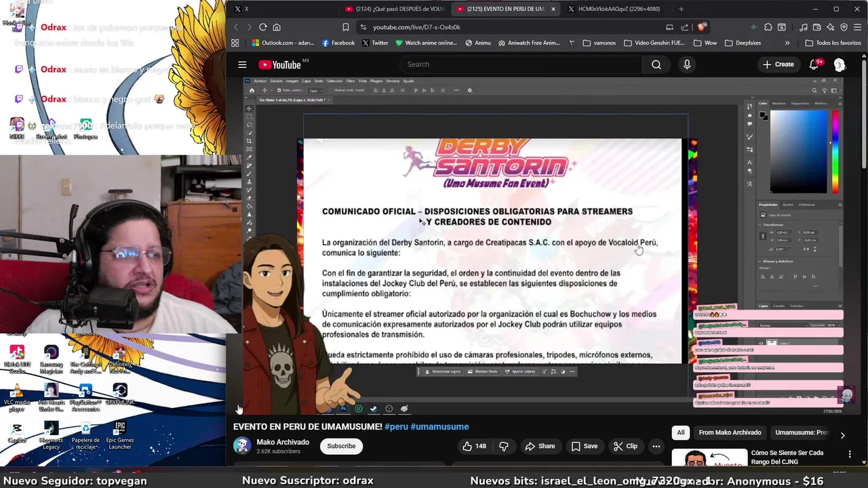Open new browser tab plus button
Screen dimensions: 868x488
[x=681, y=9]
